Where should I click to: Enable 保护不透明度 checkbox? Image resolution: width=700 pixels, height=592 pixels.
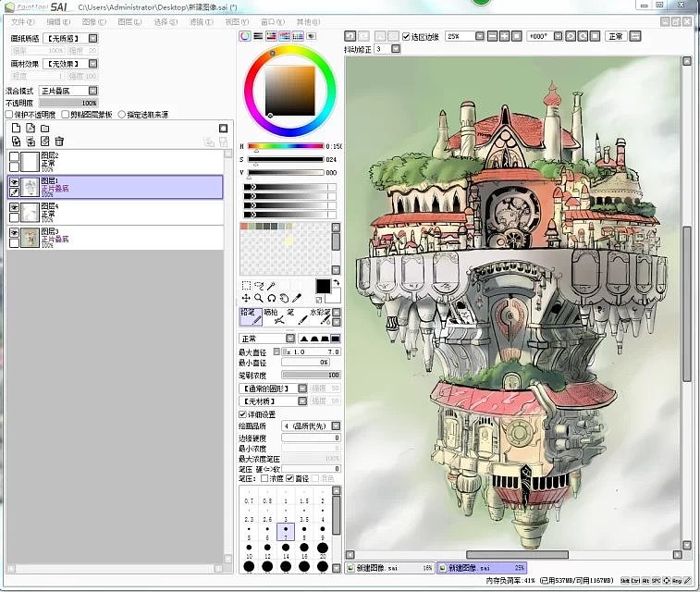(x=9, y=115)
